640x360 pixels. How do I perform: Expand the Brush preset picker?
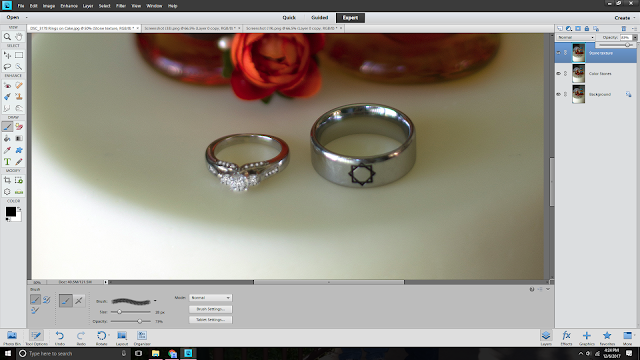(155, 301)
